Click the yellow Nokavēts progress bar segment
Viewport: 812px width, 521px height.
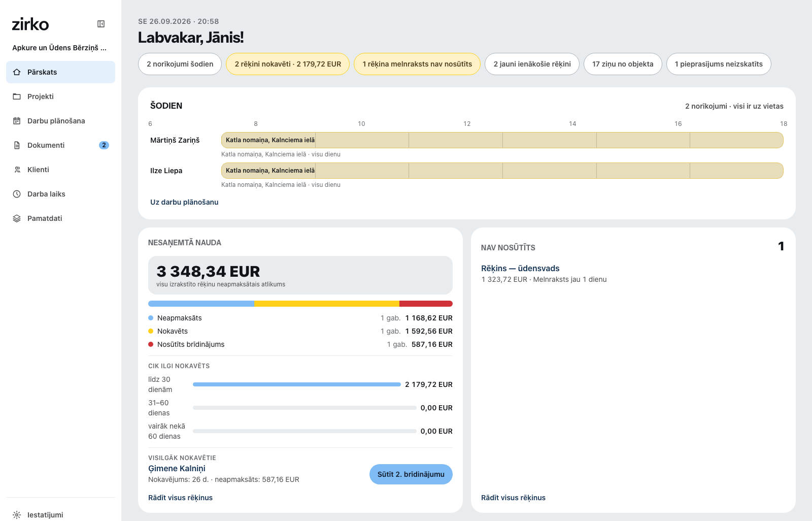pyautogui.click(x=327, y=304)
